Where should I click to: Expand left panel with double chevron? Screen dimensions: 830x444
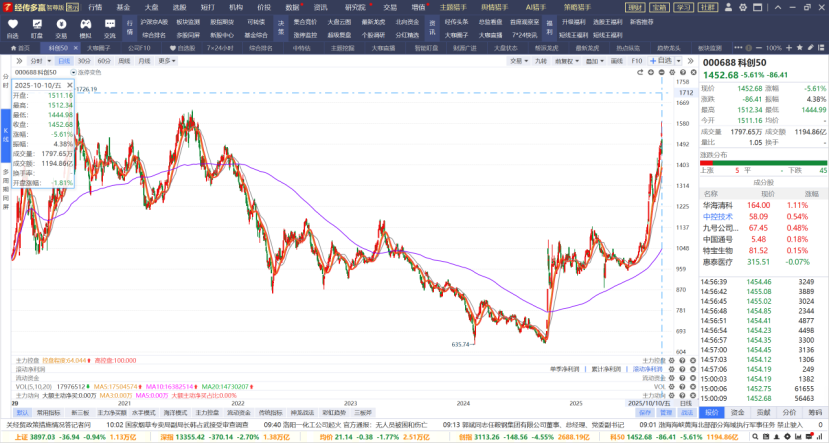click(19, 61)
